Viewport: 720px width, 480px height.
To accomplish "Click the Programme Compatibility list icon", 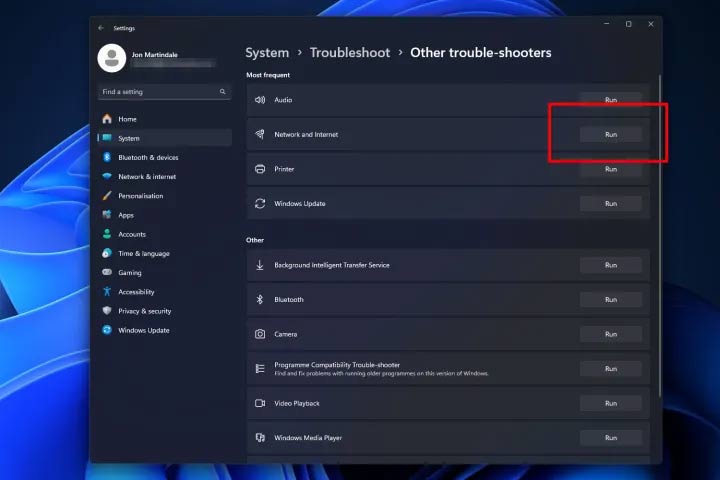I will [x=260, y=368].
